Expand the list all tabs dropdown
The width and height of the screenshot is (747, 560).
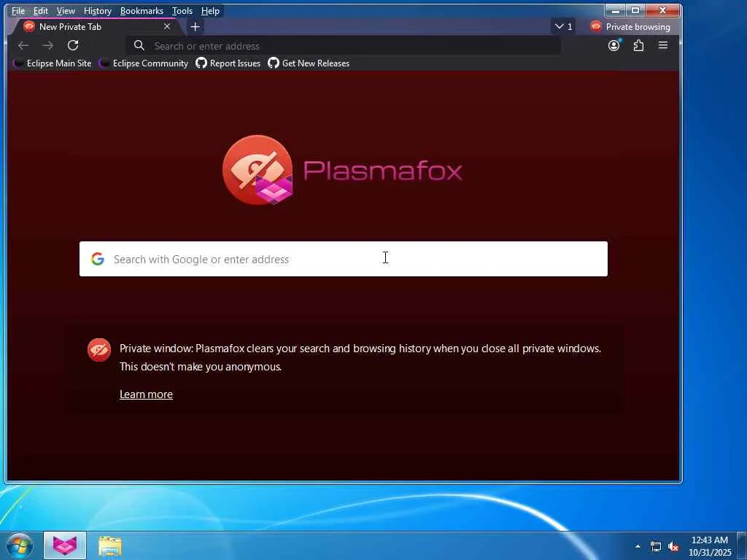tap(564, 27)
